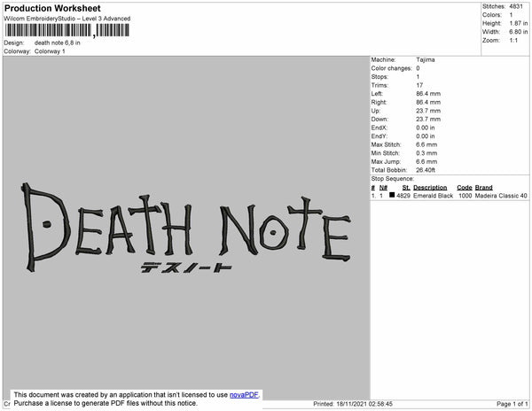Click the Japanese katakana subtitle in design

point(186,268)
